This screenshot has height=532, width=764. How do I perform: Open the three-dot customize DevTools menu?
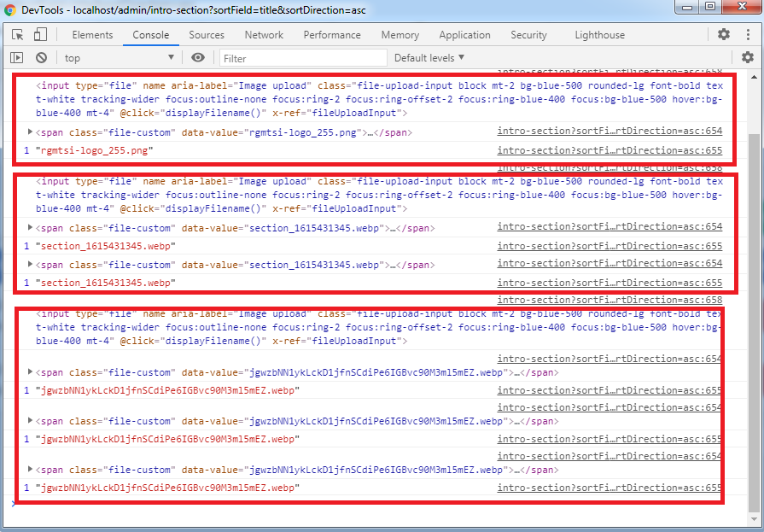pyautogui.click(x=748, y=34)
